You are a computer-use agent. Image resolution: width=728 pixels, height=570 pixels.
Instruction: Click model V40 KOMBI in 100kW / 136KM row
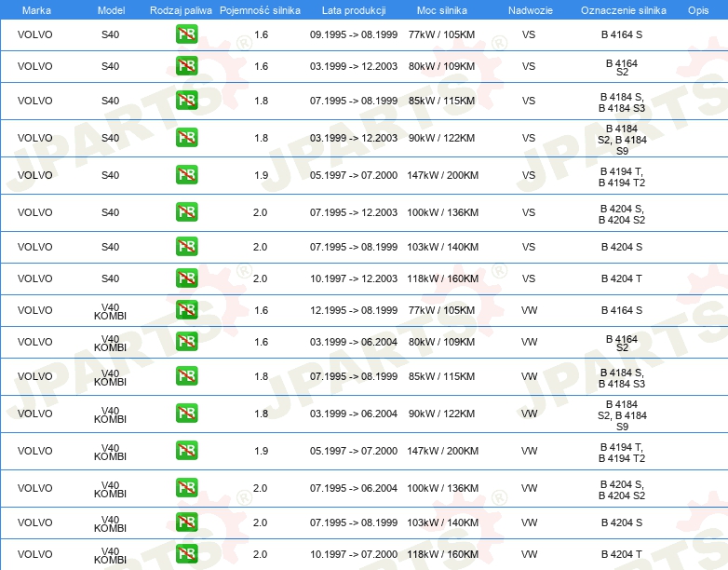[110, 490]
